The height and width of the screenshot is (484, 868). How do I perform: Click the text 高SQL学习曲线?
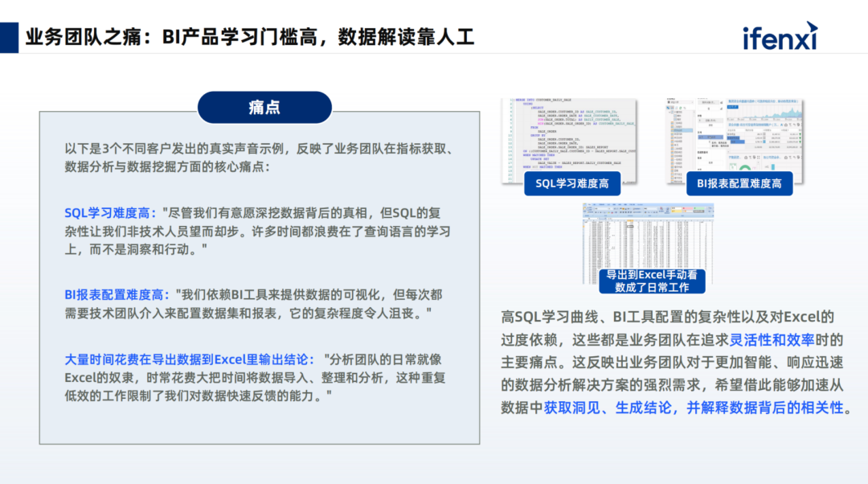[x=550, y=317]
